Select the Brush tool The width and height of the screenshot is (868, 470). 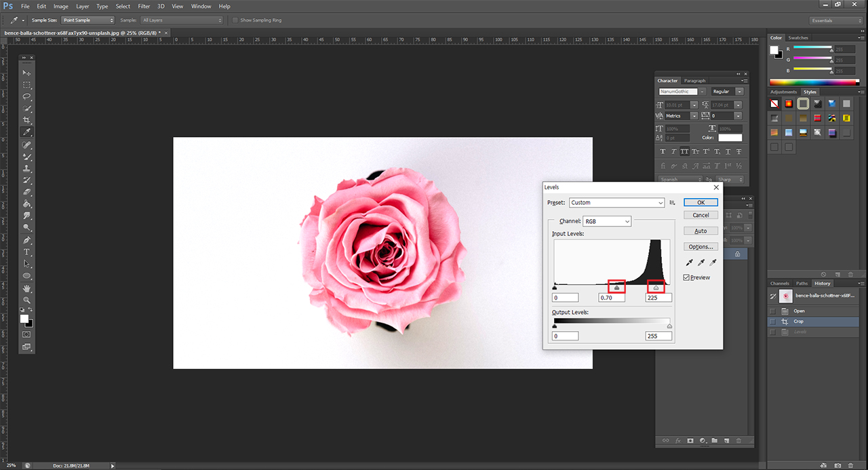coord(27,157)
